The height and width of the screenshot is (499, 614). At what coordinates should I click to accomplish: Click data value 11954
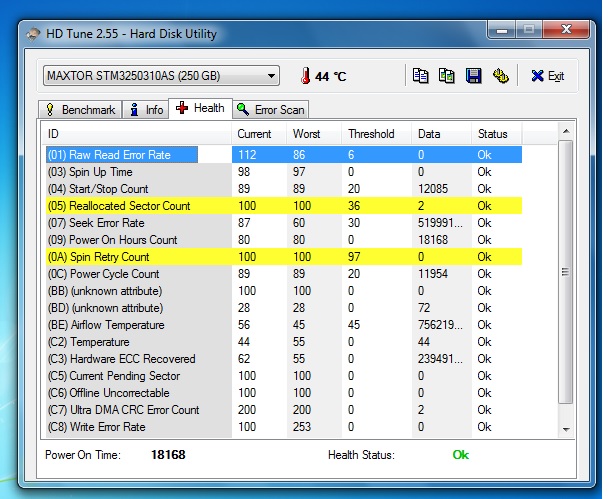tap(433, 274)
